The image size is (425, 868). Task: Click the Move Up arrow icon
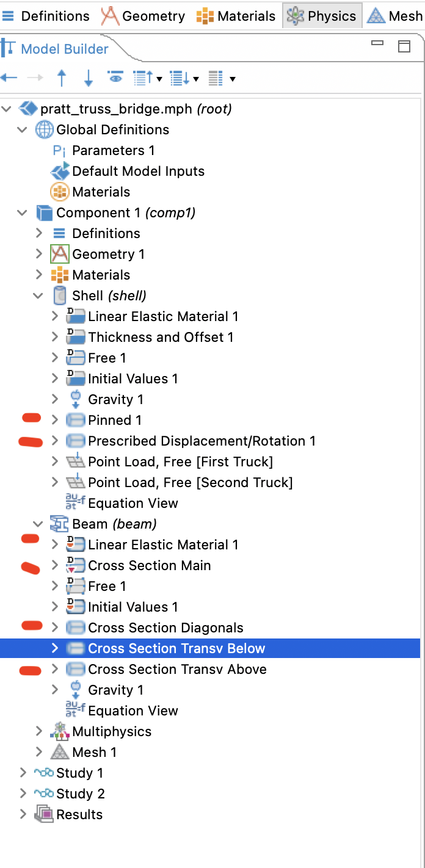click(62, 78)
